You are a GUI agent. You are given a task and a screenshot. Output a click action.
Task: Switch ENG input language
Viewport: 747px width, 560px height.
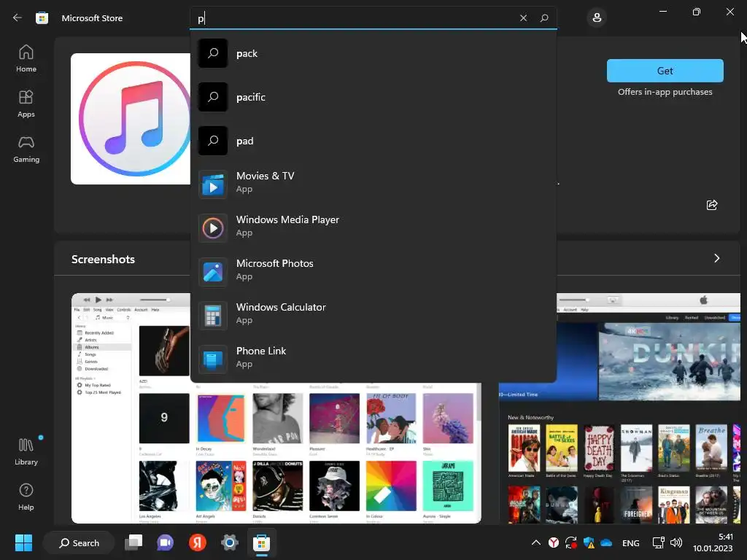(631, 543)
